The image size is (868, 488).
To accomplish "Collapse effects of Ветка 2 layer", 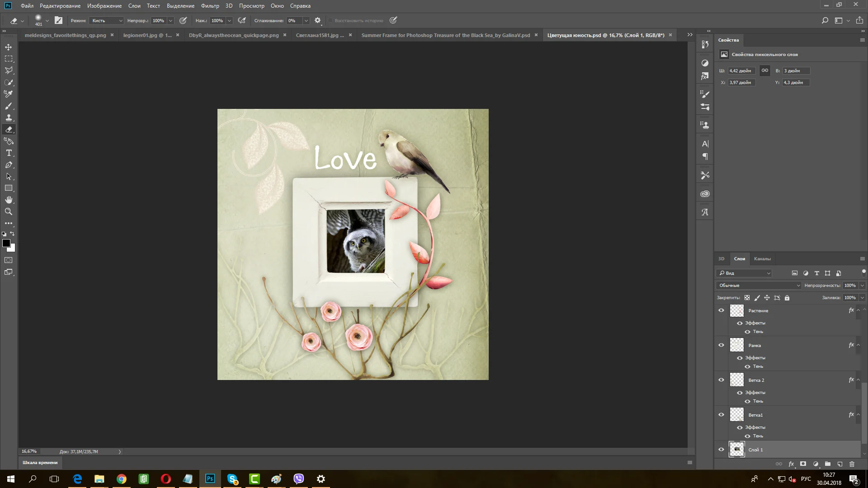I will click(858, 380).
